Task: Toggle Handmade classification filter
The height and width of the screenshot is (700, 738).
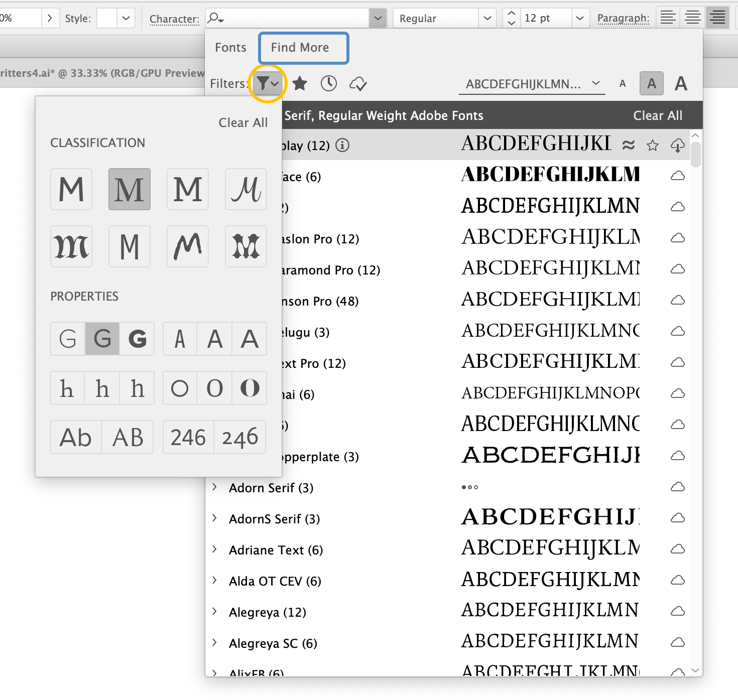Action: coord(188,246)
